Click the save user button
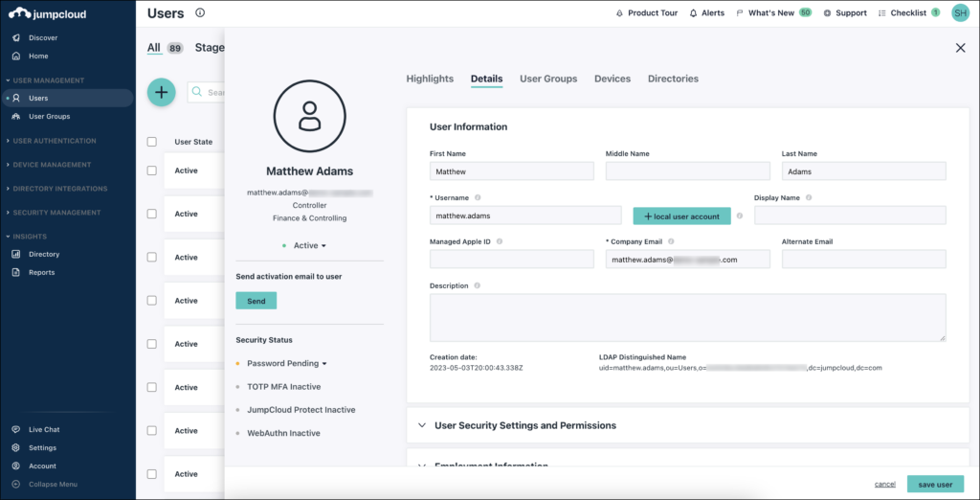The height and width of the screenshot is (500, 980). [935, 485]
